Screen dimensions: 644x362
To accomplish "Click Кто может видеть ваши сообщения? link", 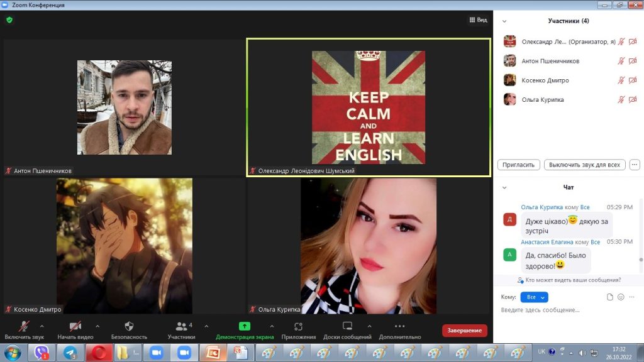I will coord(573,280).
